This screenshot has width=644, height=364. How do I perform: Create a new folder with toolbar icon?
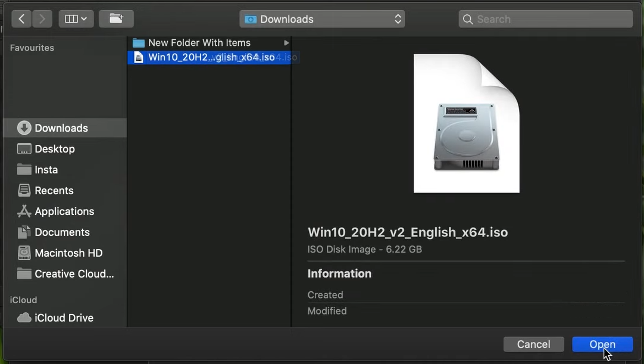116,19
